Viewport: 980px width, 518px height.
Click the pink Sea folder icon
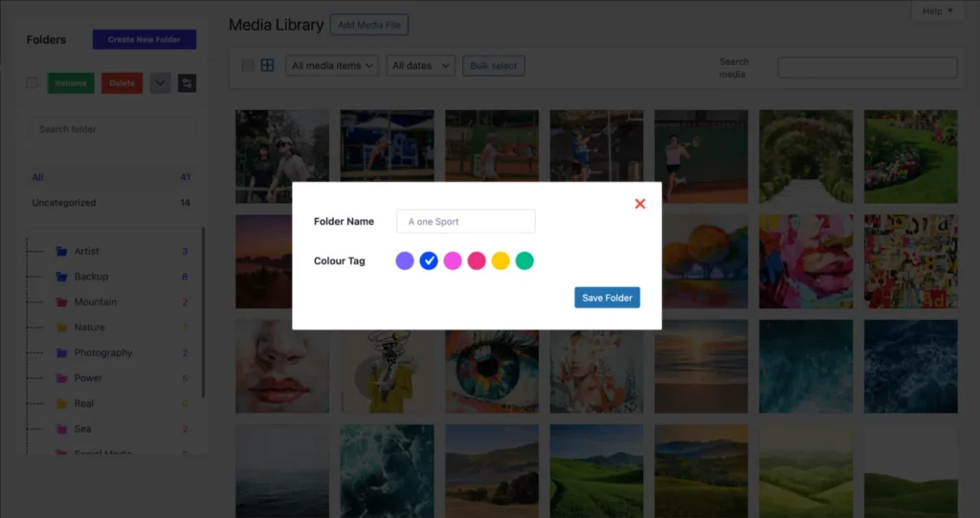(x=61, y=429)
